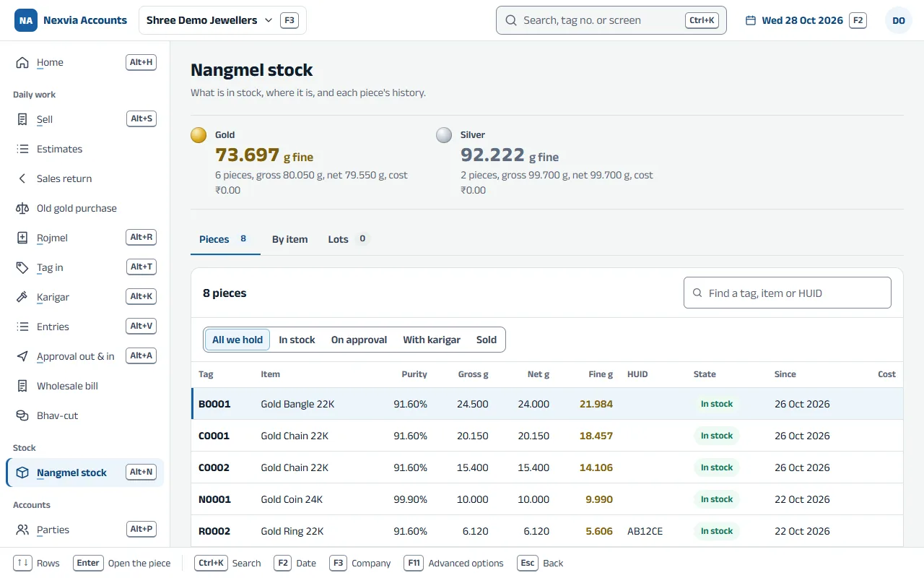The width and height of the screenshot is (924, 578).
Task: Click HUID AB12CE in the R0002 row
Action: (x=645, y=531)
